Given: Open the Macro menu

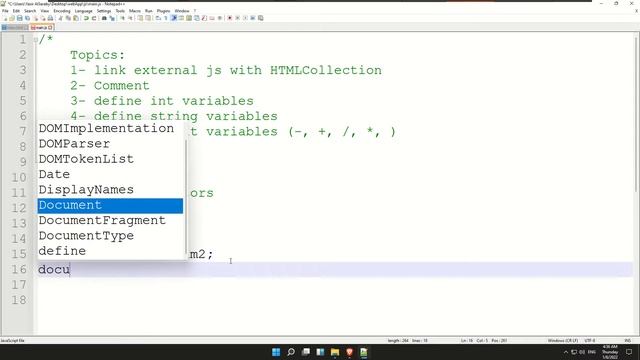Looking at the screenshot, I should [x=135, y=11].
